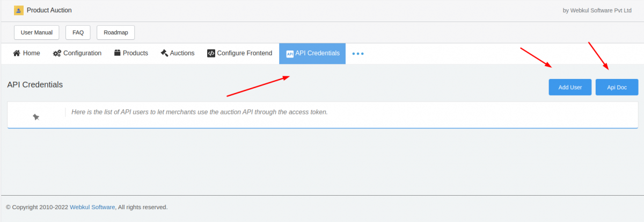
Task: Open the FAQ page
Action: pyautogui.click(x=78, y=32)
